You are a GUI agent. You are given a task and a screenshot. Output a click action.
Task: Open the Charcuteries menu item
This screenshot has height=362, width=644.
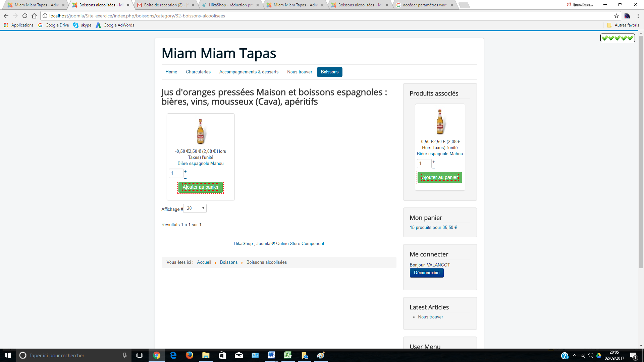click(x=198, y=72)
